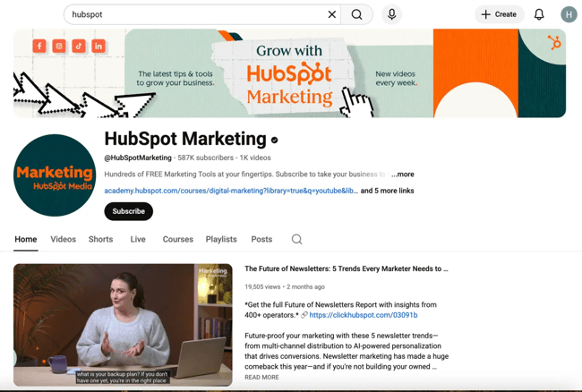Image resolution: width=582 pixels, height=392 pixels.
Task: Open the Posts tab
Action: [x=261, y=239]
